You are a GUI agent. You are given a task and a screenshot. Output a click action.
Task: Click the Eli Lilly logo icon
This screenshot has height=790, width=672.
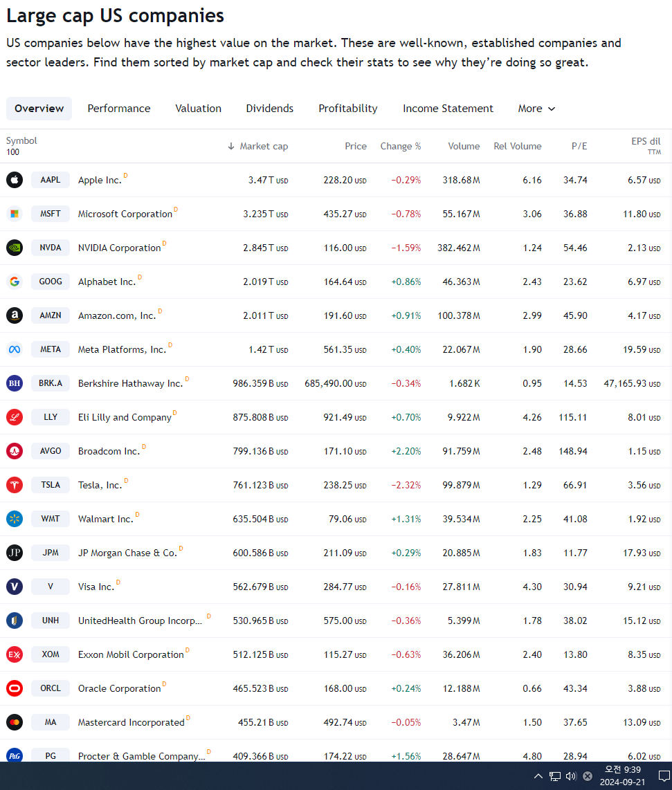point(15,417)
